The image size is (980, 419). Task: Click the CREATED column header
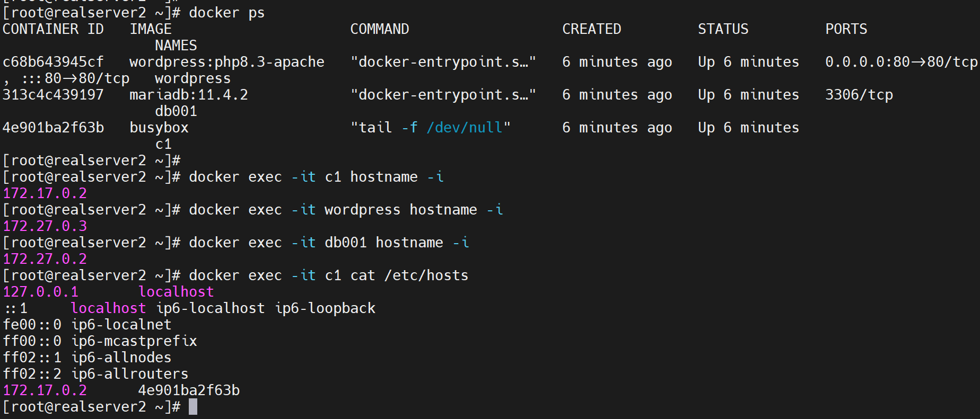[x=591, y=29]
